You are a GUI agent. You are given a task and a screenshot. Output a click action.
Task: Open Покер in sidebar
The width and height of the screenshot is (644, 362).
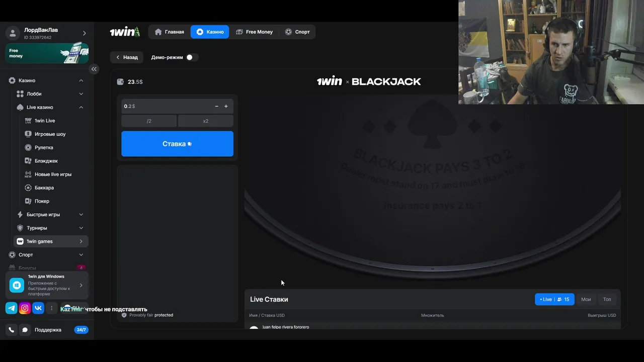(x=42, y=201)
